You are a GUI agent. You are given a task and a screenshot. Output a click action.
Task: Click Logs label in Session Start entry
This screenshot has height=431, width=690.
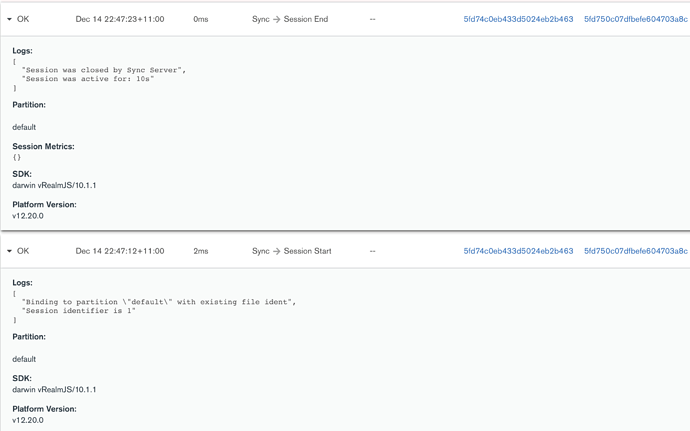[x=22, y=283]
